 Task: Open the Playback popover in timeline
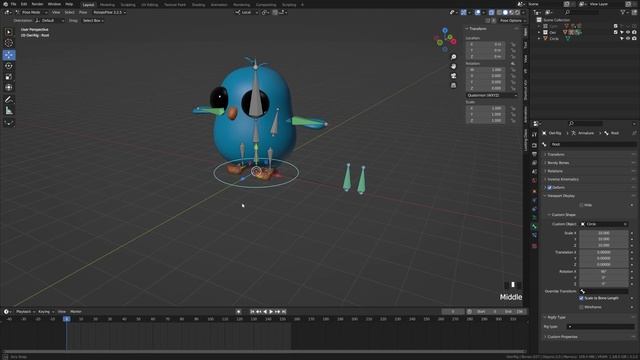(25, 311)
